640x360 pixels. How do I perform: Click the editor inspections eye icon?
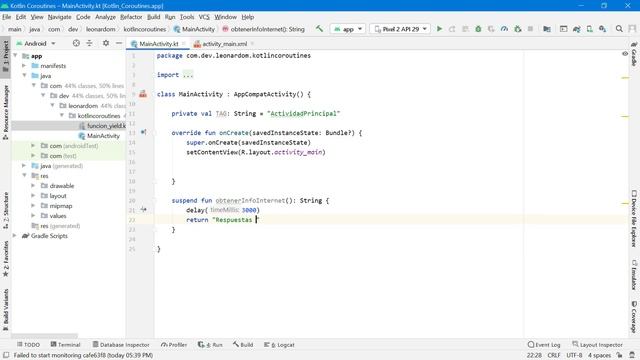625,53
